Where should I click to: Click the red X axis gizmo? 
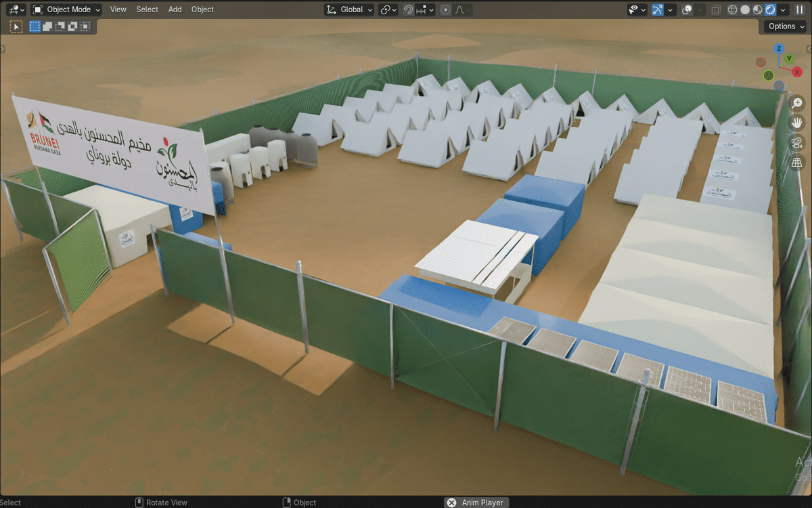tap(797, 72)
